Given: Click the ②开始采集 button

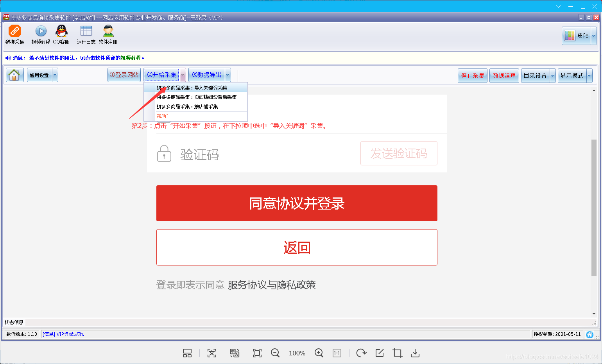Looking at the screenshot, I should tap(161, 75).
